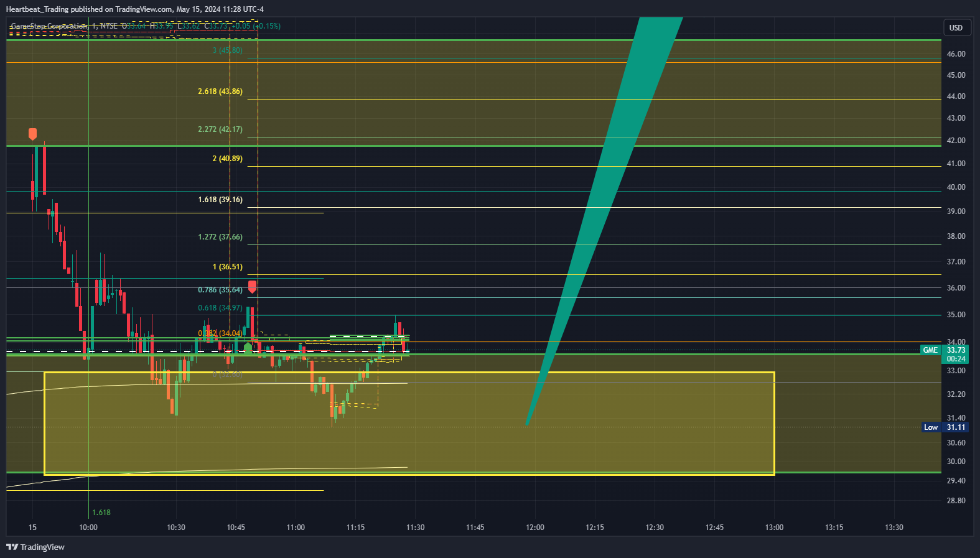Click the 42.00 price axis label
This screenshot has width=980, height=558.
coord(956,141)
